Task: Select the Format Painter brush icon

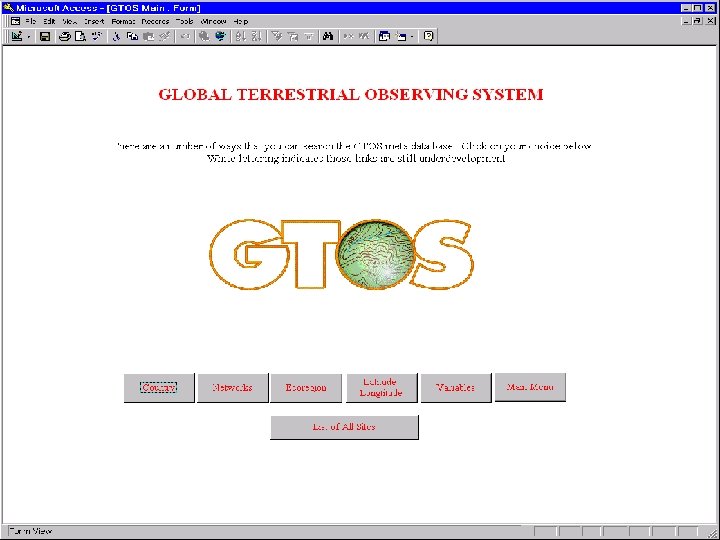Action: [x=164, y=36]
